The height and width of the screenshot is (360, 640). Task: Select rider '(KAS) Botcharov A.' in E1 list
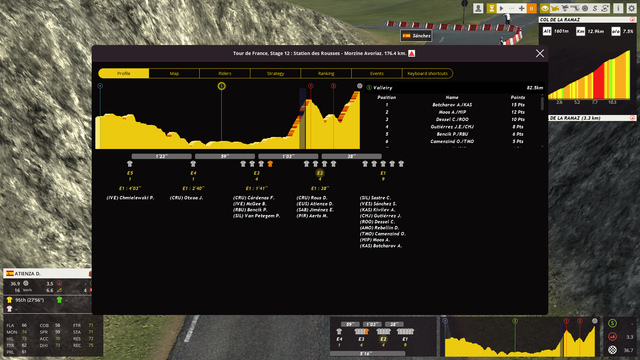pyautogui.click(x=380, y=246)
